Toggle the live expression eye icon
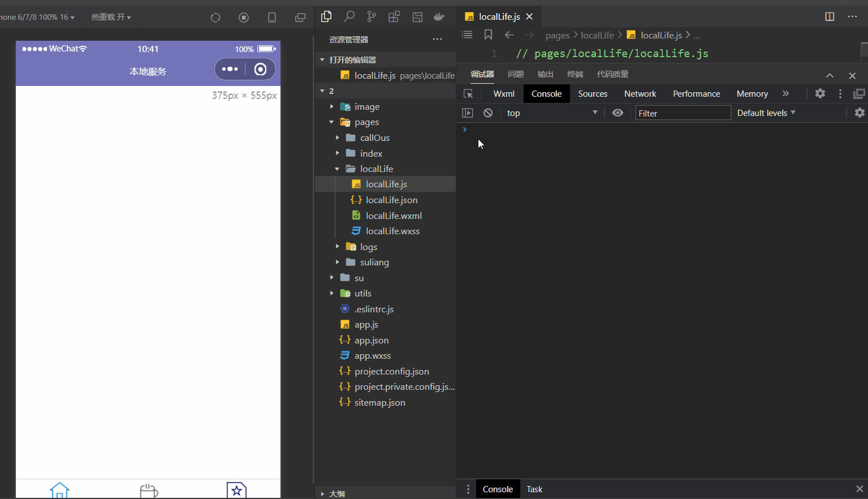The height and width of the screenshot is (499, 868). pyautogui.click(x=617, y=113)
